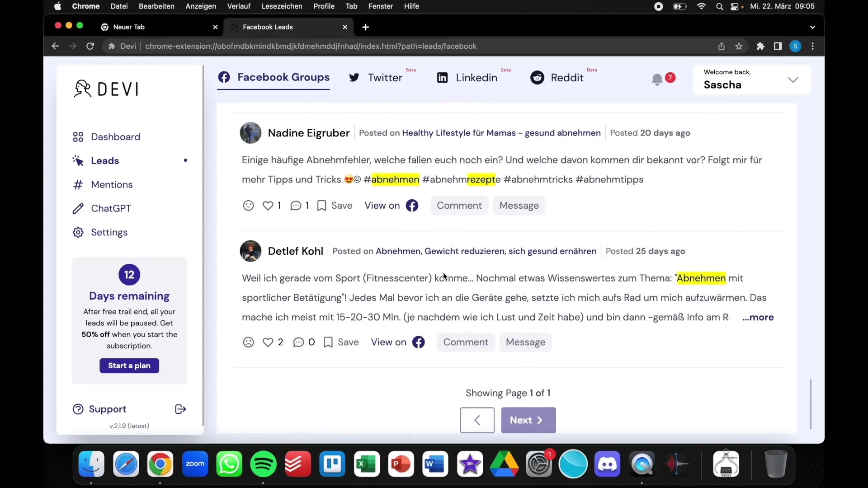Click the Mentions navigation icon

[x=77, y=184]
